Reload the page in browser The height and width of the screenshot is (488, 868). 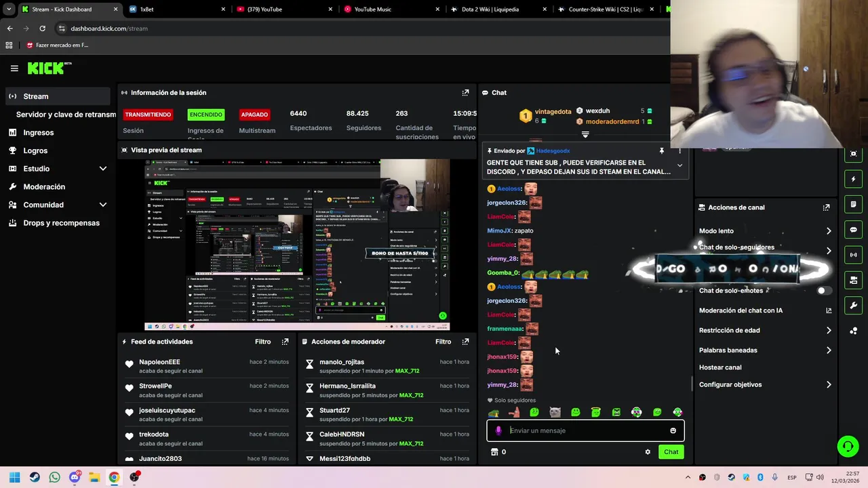(42, 28)
